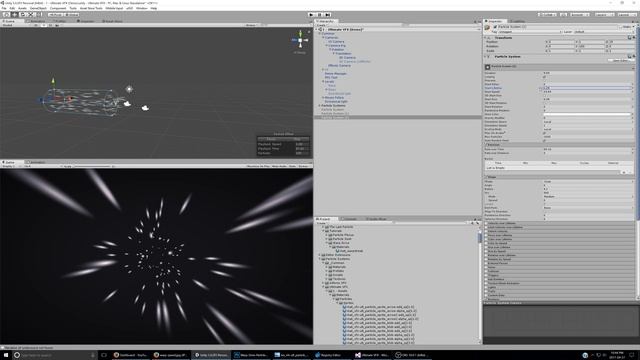The width and height of the screenshot is (640, 360).
Task: Click the Start Lifetime input field
Action: pos(588,88)
